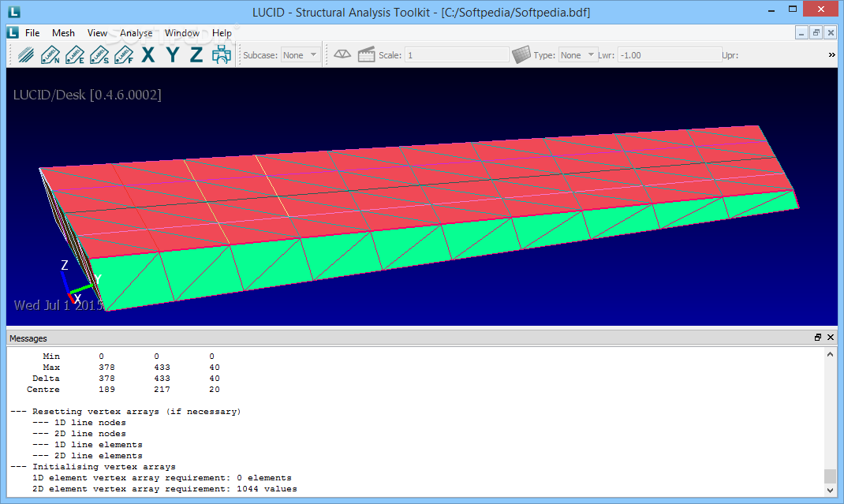Minimize the inner document window
Screen dimensions: 844x504
(x=801, y=33)
